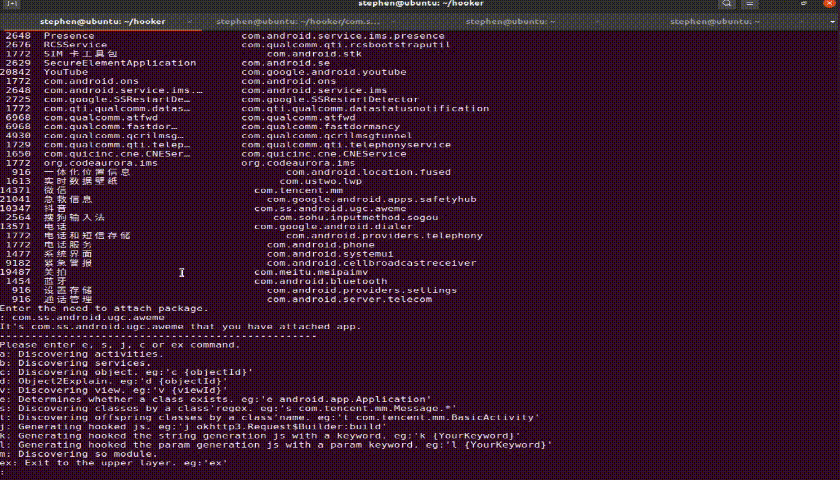This screenshot has height=480, width=840.
Task: Click 'Please enter e, s, j, c or ex command.'
Action: click(120, 345)
